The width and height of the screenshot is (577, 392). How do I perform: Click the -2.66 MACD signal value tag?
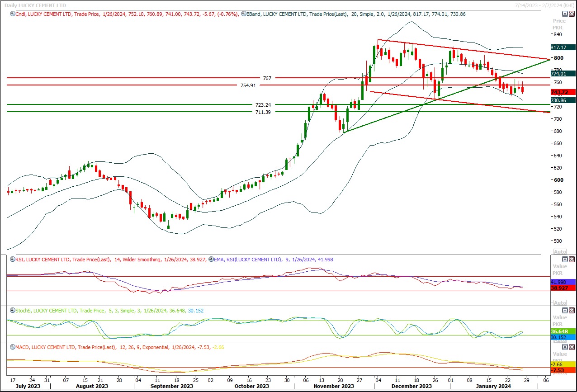coord(563,364)
